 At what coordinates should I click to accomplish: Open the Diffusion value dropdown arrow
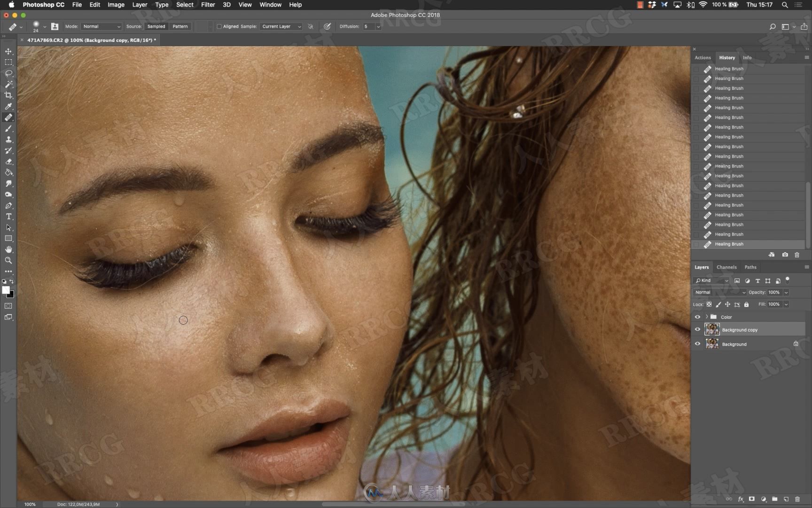(378, 26)
